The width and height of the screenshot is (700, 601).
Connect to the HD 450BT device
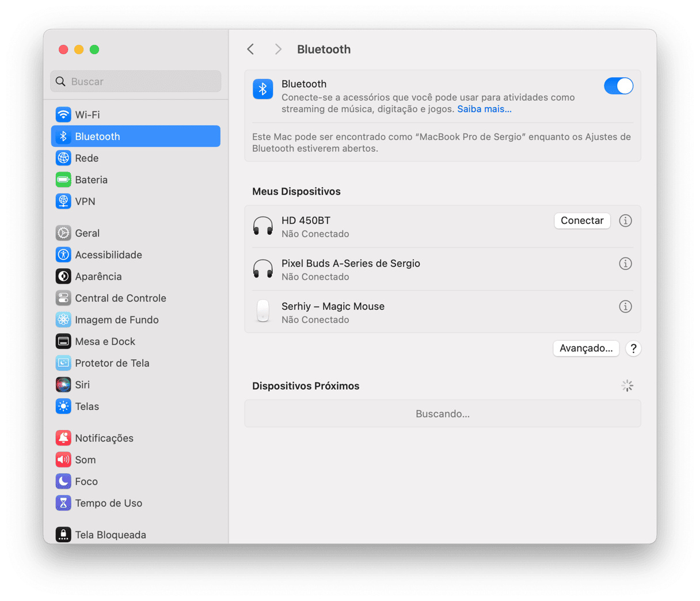coord(582,220)
